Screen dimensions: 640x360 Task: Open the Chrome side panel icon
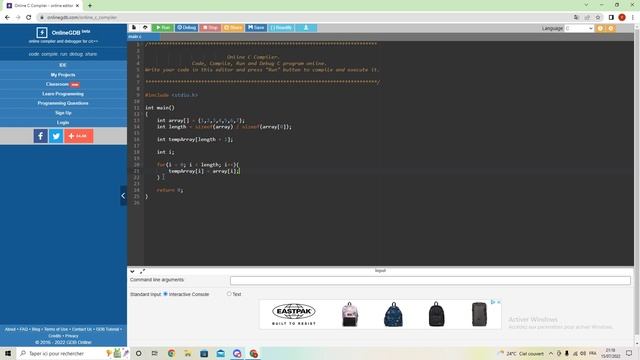[611, 17]
